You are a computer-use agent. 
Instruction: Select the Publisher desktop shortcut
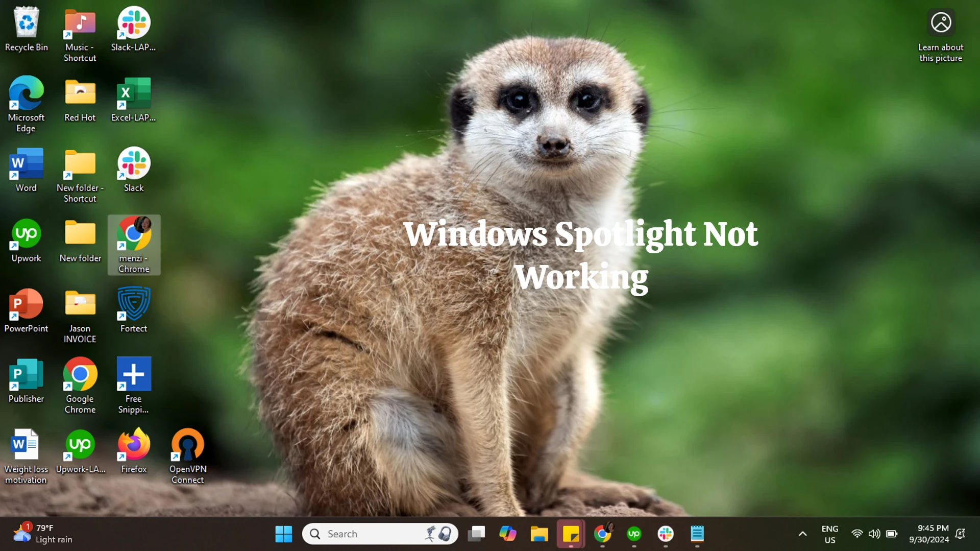pyautogui.click(x=26, y=380)
